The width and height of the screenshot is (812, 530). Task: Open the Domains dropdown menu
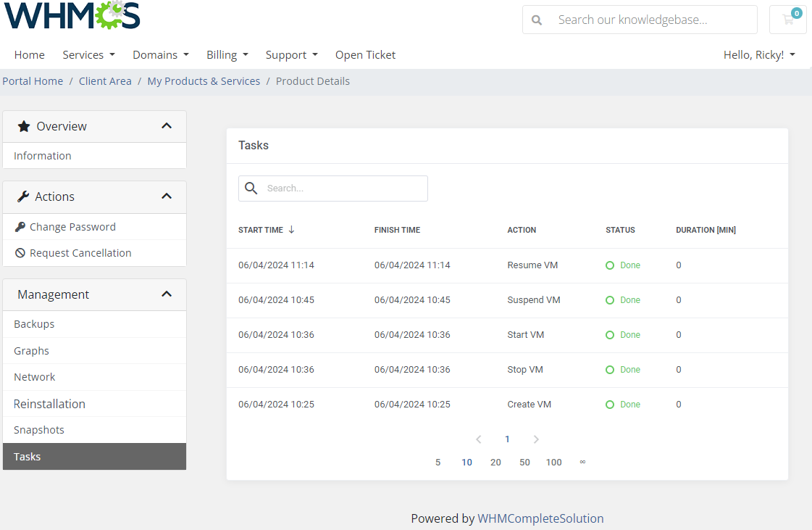161,55
